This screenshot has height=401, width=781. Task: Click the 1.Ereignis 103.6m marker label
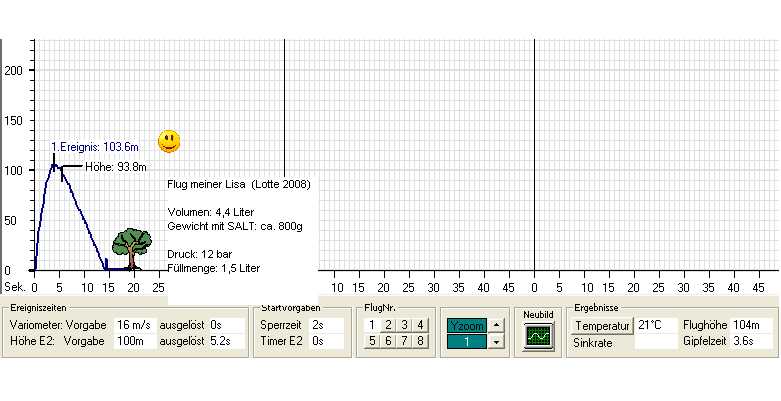coord(94,146)
